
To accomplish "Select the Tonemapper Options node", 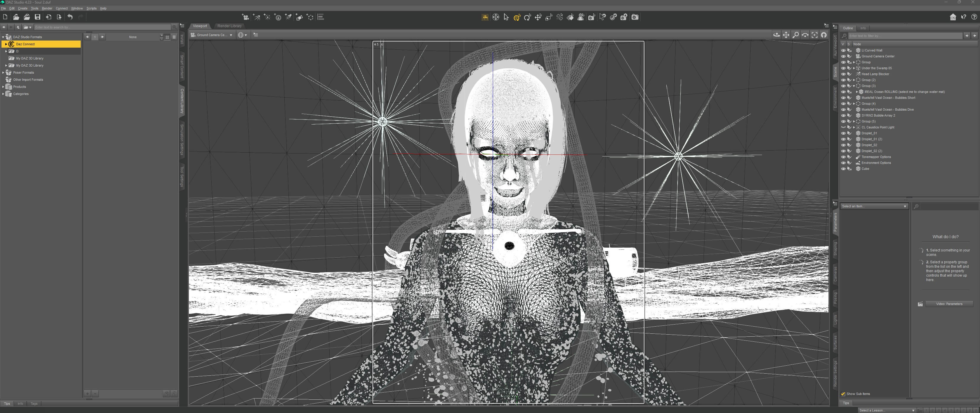I will click(876, 157).
